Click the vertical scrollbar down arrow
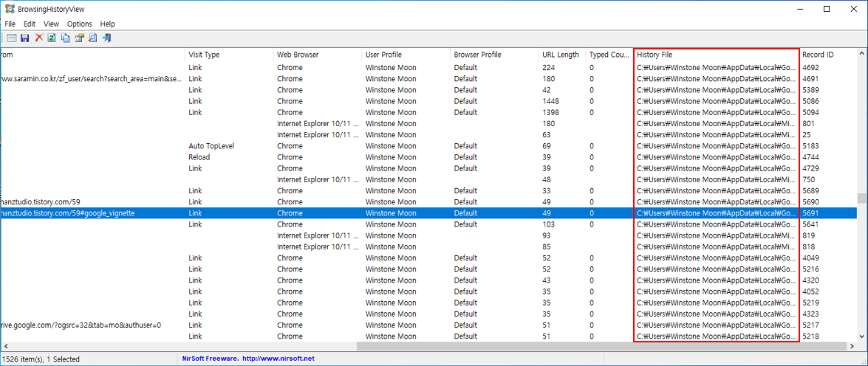Viewport: 868px width, 366px height. (862, 336)
